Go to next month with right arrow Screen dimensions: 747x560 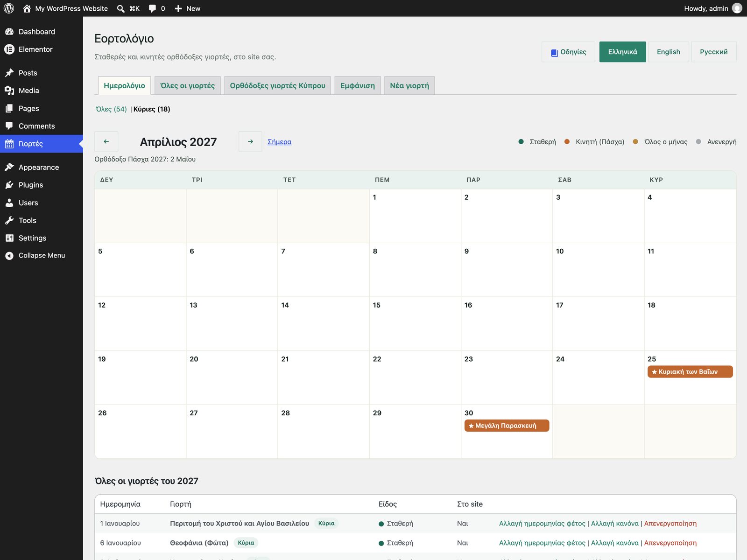tap(250, 141)
